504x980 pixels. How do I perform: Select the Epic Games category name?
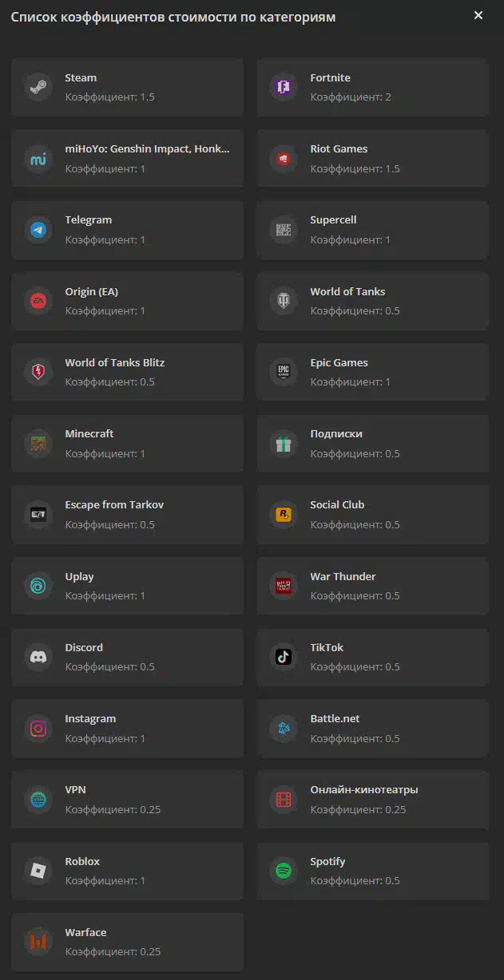pyautogui.click(x=339, y=363)
